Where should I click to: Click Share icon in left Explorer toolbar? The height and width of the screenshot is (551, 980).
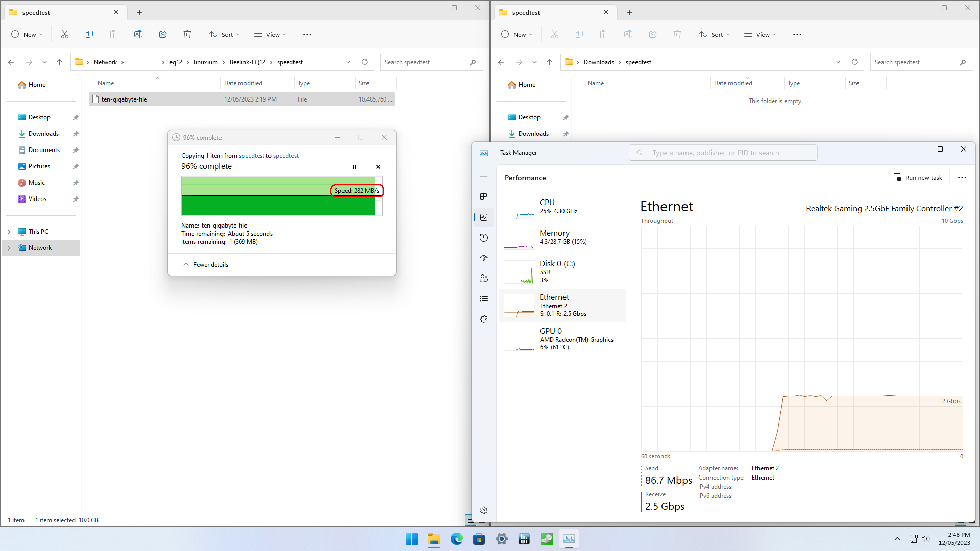[163, 35]
